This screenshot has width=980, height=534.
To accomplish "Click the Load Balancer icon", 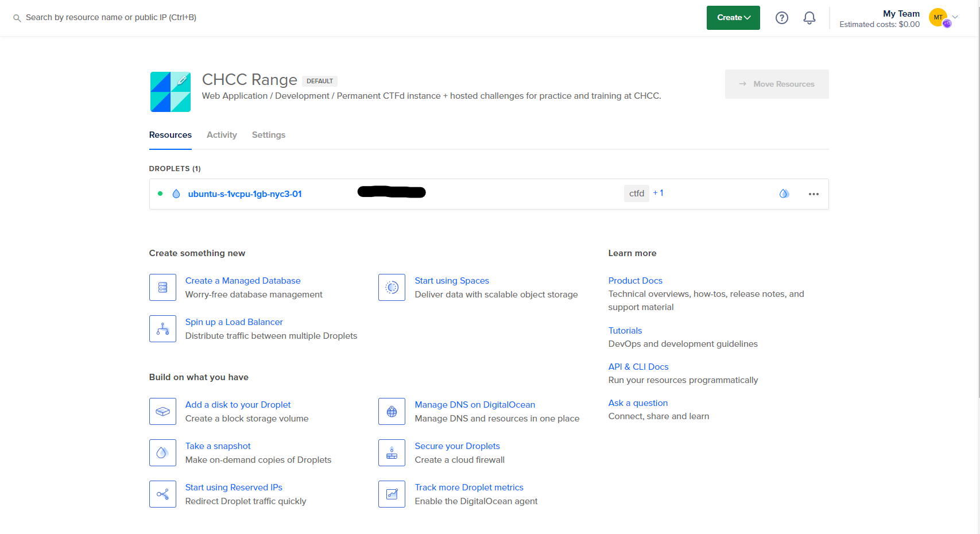I will [162, 328].
